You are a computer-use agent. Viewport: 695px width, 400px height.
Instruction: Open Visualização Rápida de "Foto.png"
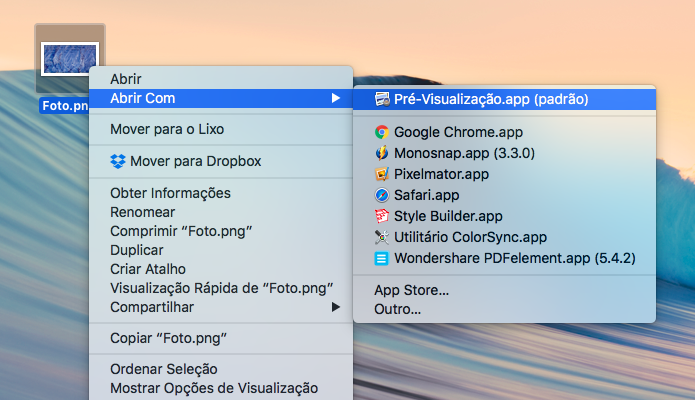click(221, 288)
